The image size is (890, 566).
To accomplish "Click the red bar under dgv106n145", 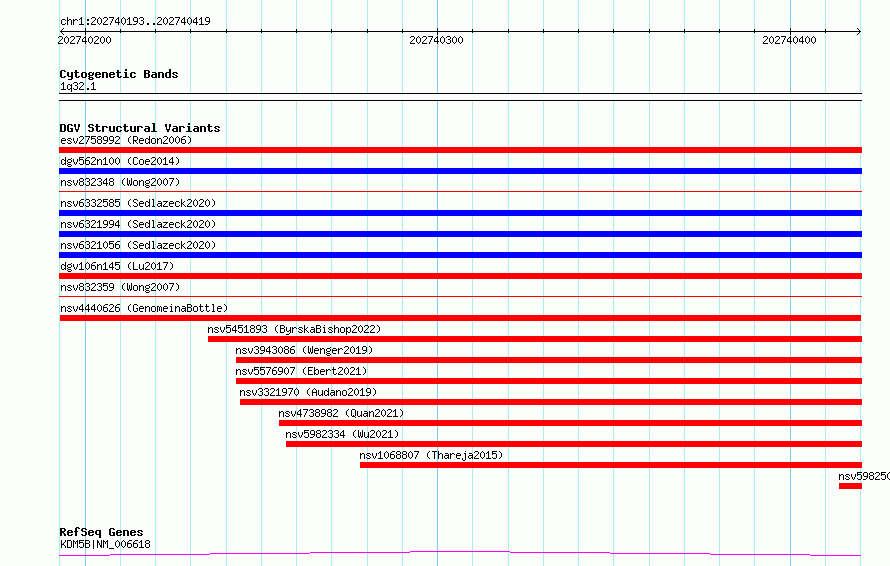I will tap(460, 276).
